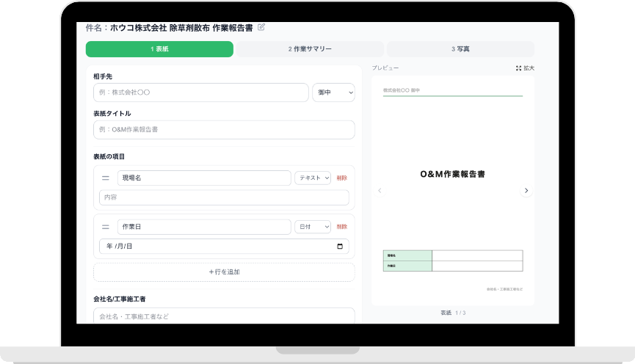The image size is (635, 364).
Task: Delete the 現場名 row with 削除
Action: (342, 178)
